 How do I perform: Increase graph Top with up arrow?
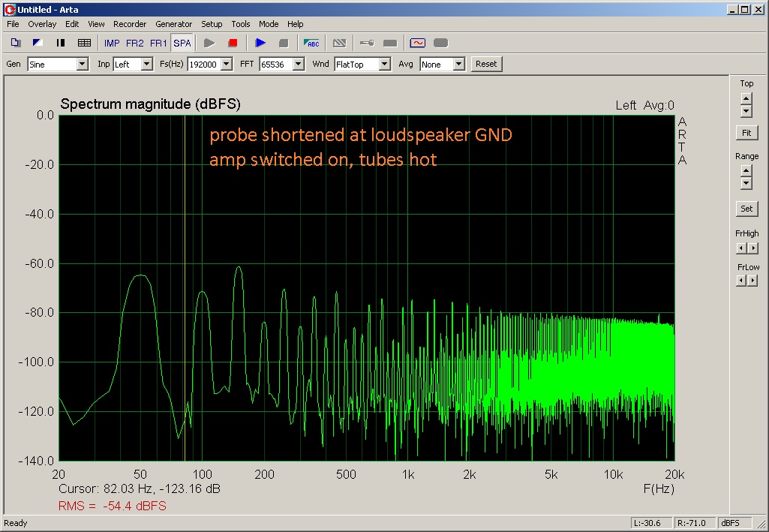[746, 98]
